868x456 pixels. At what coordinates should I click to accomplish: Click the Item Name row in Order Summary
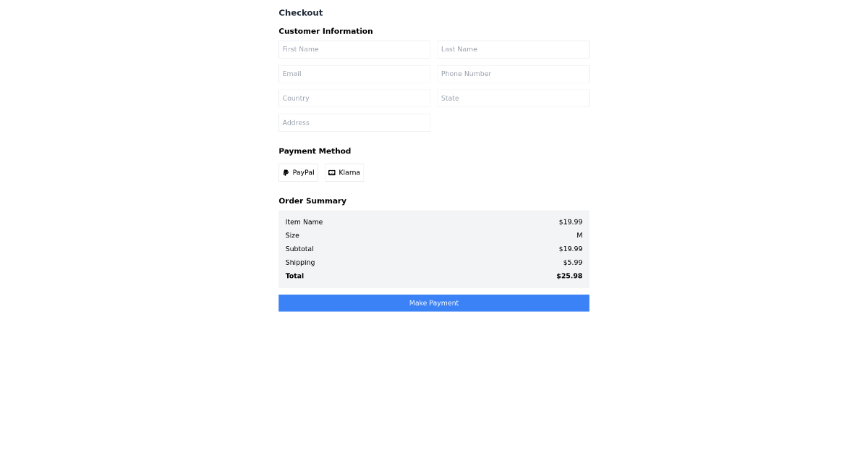304,221
